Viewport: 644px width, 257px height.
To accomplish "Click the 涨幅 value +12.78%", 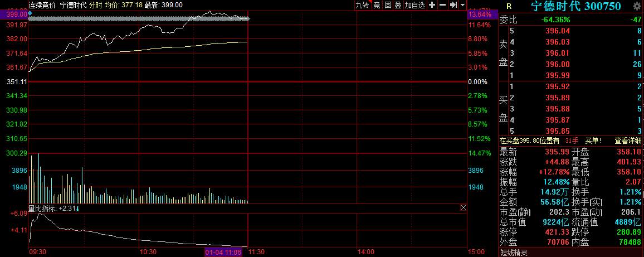I will [x=554, y=172].
